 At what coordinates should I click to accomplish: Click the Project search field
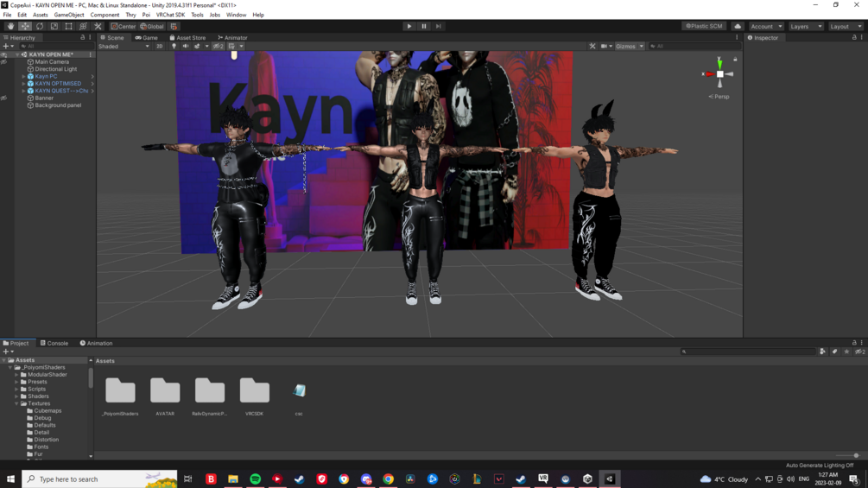click(x=747, y=352)
